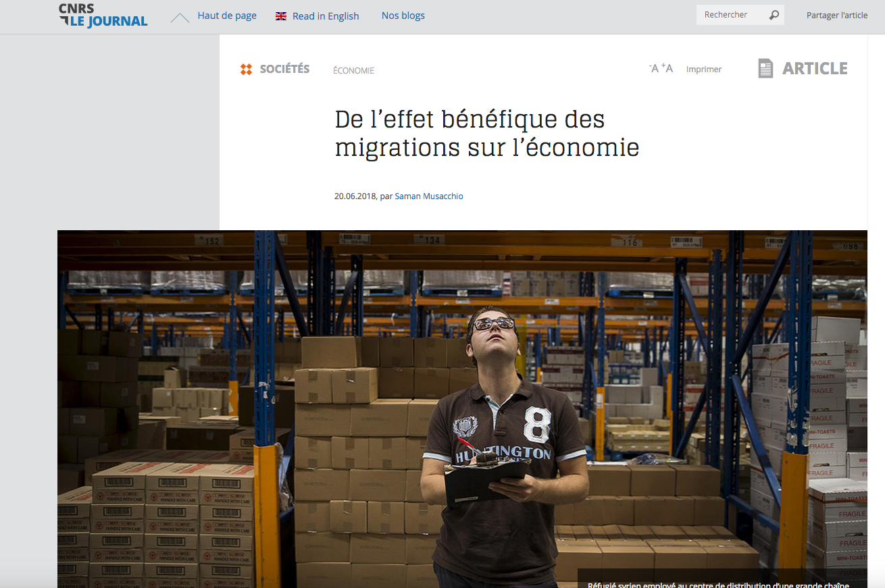Click the orange Sociétés diamond icon
The height and width of the screenshot is (588, 885).
pos(246,69)
